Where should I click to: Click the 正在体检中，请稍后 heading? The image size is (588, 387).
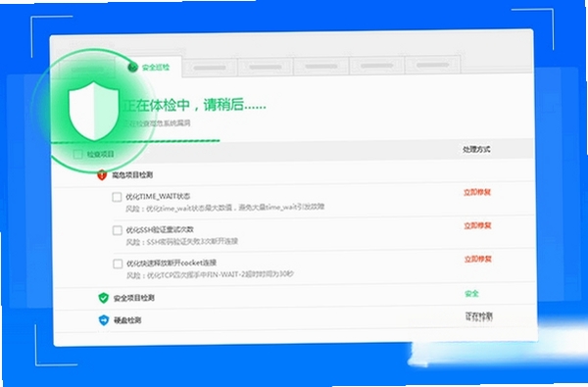coord(194,105)
